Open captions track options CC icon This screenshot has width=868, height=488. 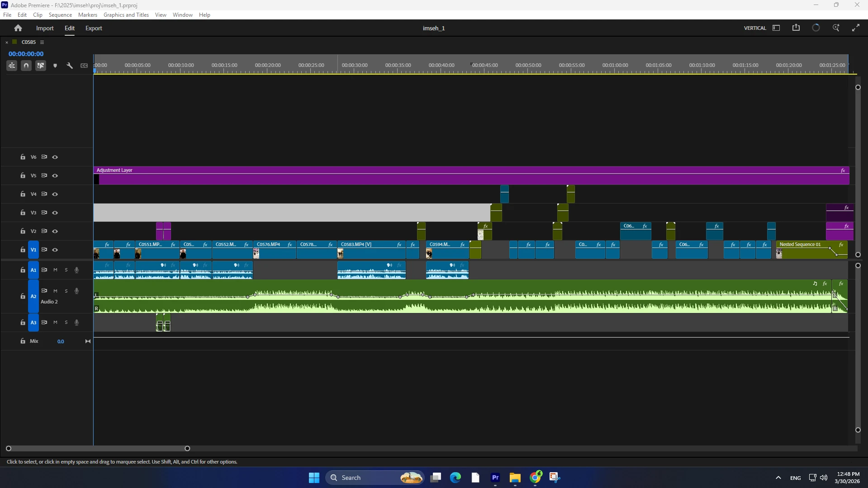(84, 66)
